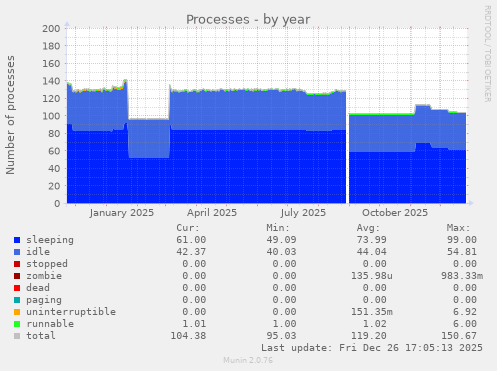Click the 'sleeping' legend label
Image resolution: width=497 pixels, height=371 pixels.
point(50,240)
